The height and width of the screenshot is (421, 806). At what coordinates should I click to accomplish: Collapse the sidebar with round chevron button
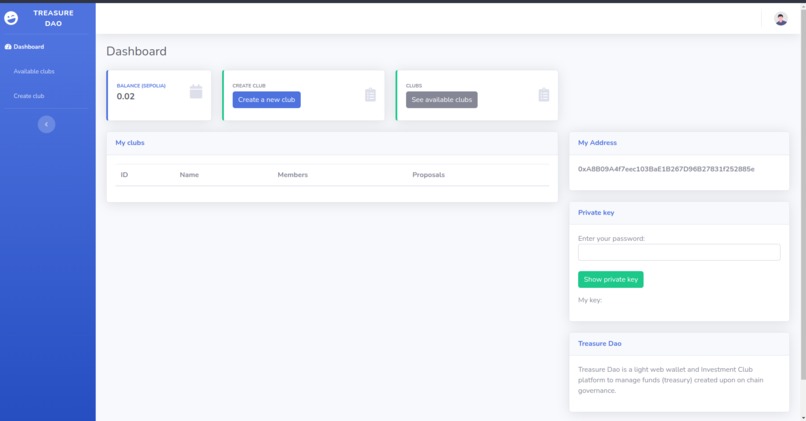[x=46, y=124]
